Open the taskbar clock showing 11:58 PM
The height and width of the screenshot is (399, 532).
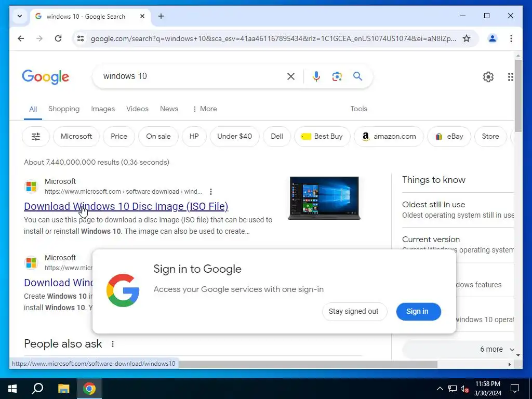click(488, 389)
